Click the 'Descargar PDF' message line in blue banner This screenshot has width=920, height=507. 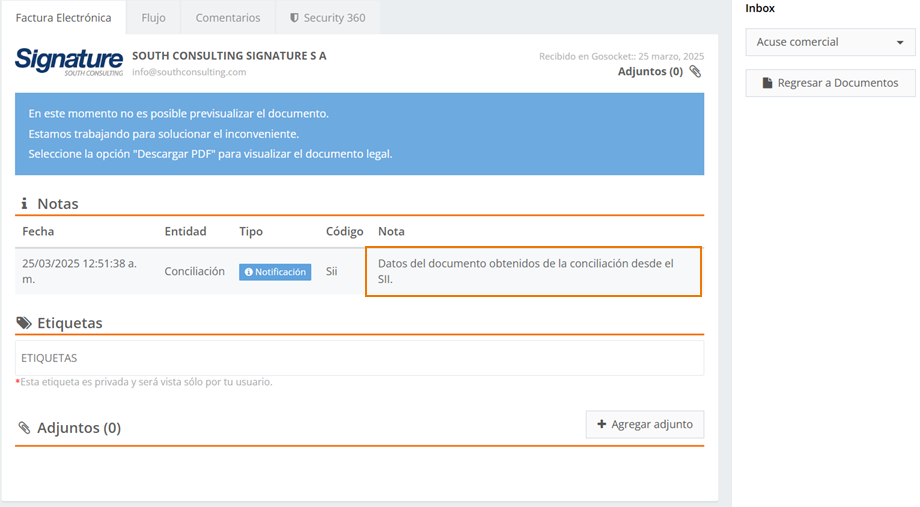[210, 154]
